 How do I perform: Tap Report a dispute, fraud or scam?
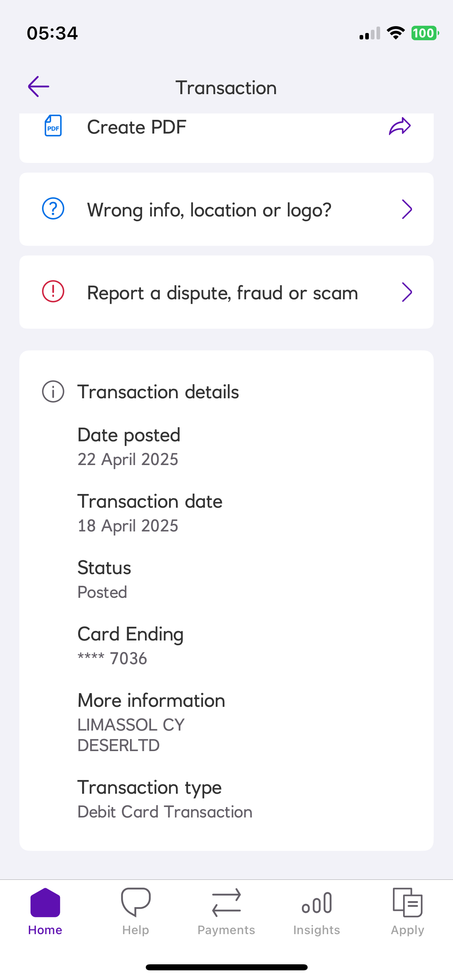point(222,293)
